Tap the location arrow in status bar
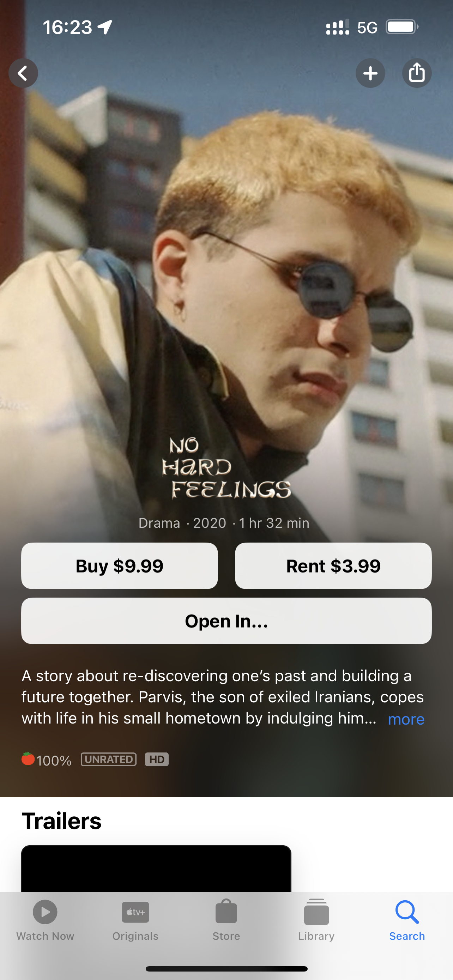Screen dimensions: 453x980 click(105, 27)
